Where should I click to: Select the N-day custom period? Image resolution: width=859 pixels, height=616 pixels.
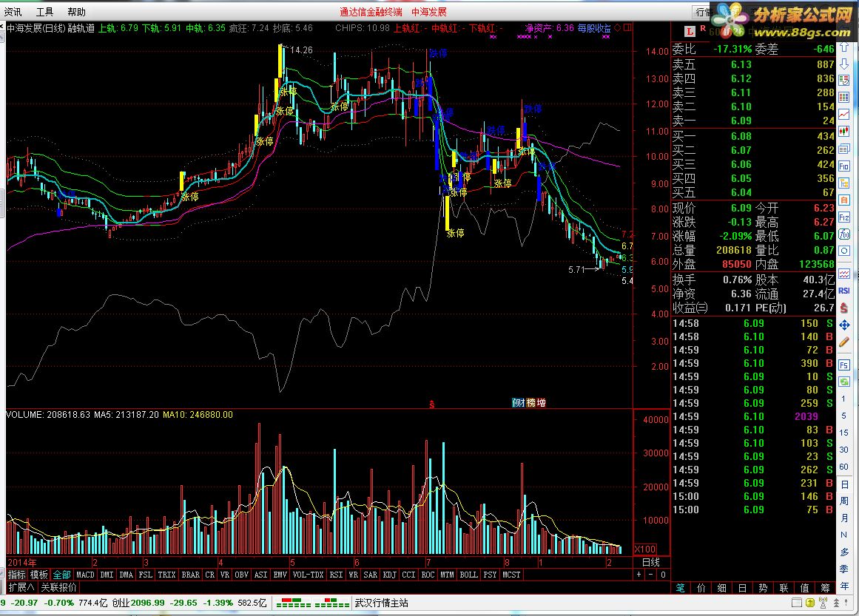coord(844,535)
